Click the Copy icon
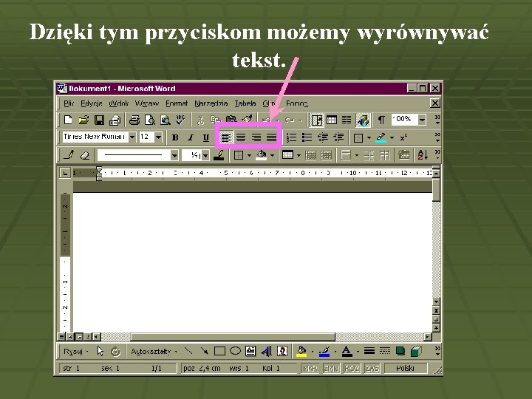 coord(216,120)
